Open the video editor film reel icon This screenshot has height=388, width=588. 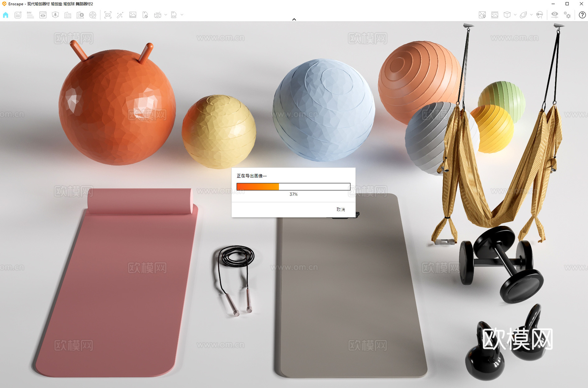pyautogui.click(x=93, y=15)
